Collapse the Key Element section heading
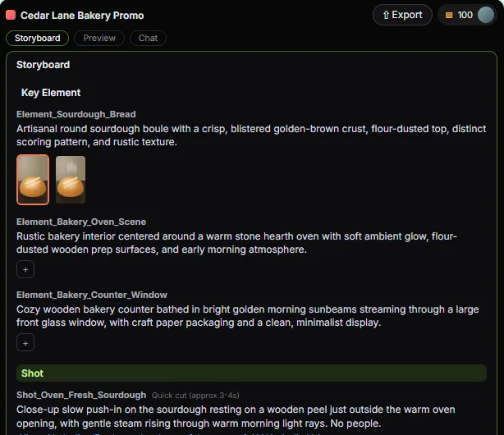 tap(51, 93)
